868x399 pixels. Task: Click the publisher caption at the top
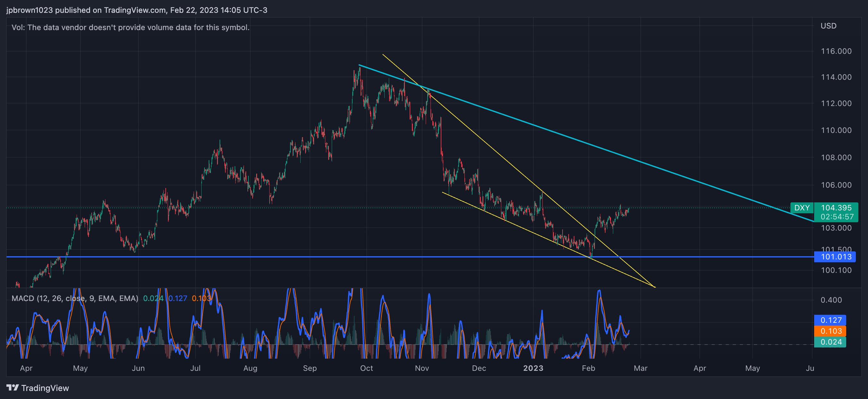click(x=137, y=10)
